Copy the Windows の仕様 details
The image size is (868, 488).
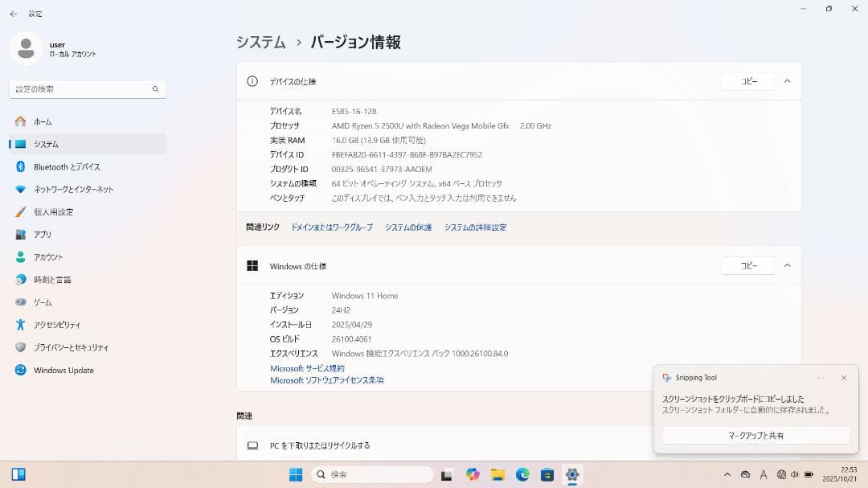[x=748, y=266]
